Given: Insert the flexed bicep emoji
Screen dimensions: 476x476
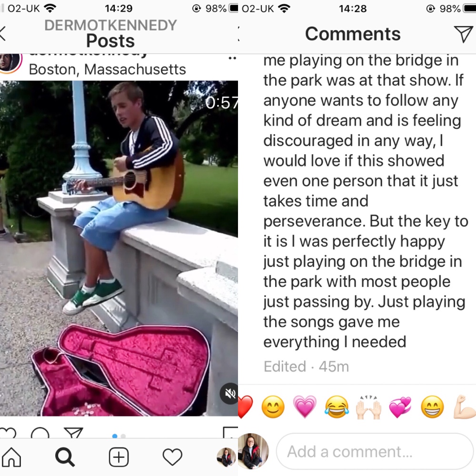Looking at the screenshot, I should click(465, 407).
